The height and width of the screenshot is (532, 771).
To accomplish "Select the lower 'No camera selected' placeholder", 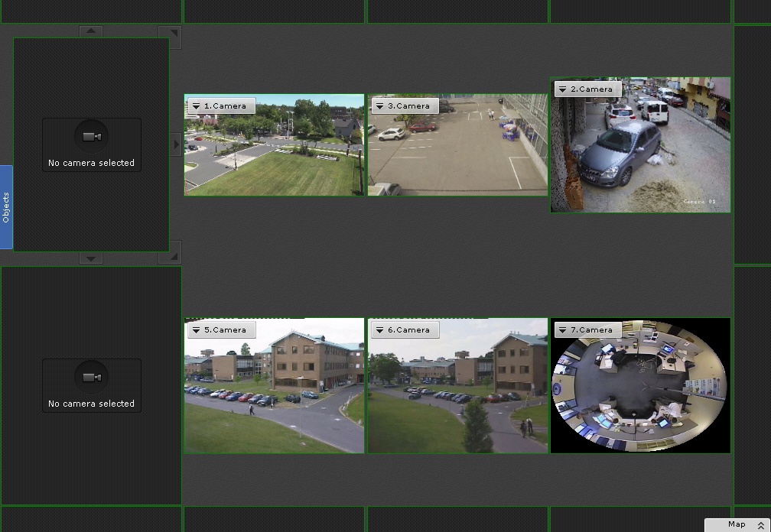I will (x=91, y=386).
